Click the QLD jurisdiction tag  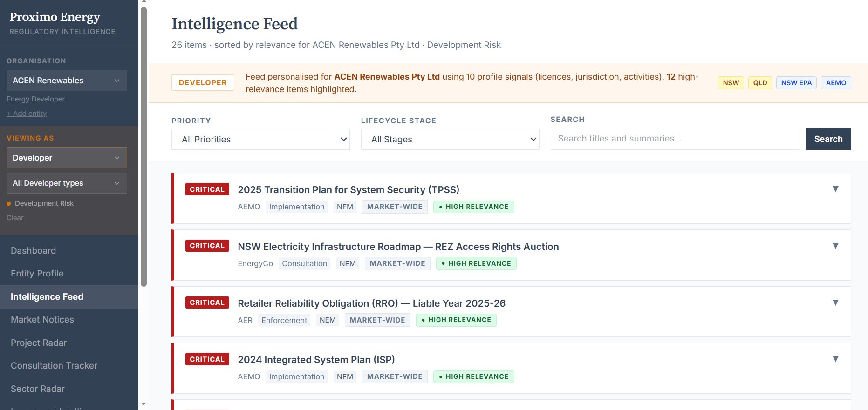click(x=760, y=83)
